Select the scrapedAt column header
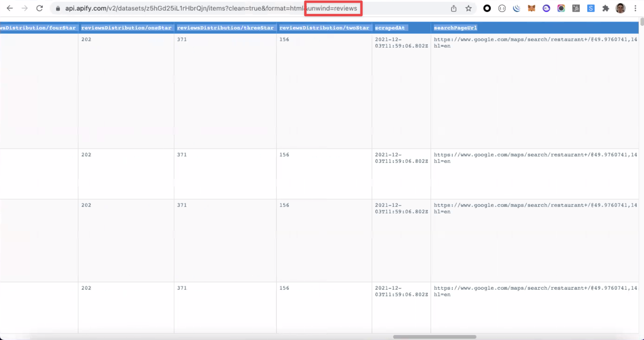 tap(390, 28)
